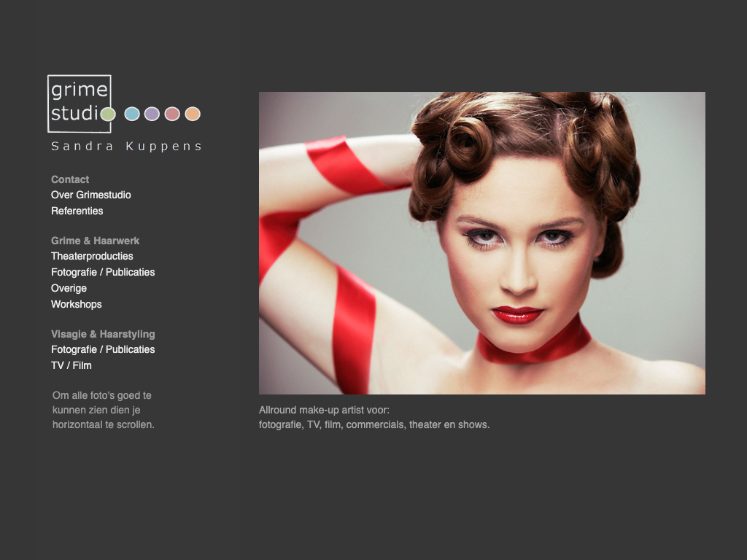Screen dimensions: 747x560
Task: Open the Over Grimestudio page
Action: (x=91, y=195)
